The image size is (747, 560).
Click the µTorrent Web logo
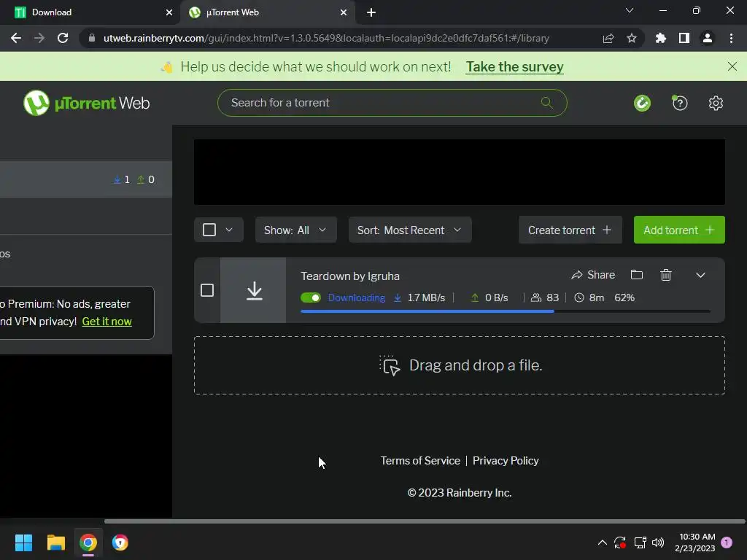(x=86, y=103)
